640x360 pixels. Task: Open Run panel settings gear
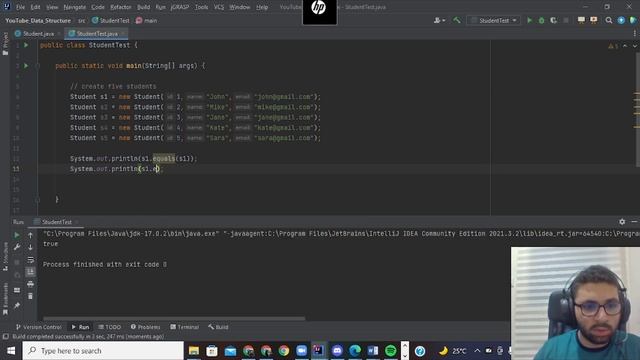click(622, 222)
